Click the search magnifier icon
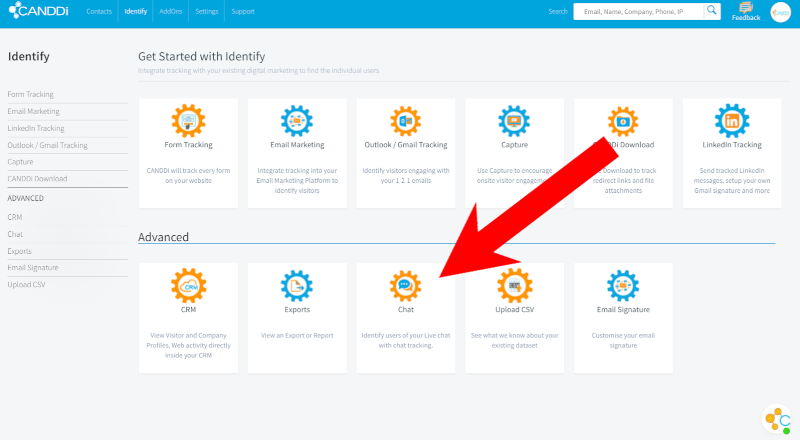Screen dimensions: 800x440 (711, 11)
